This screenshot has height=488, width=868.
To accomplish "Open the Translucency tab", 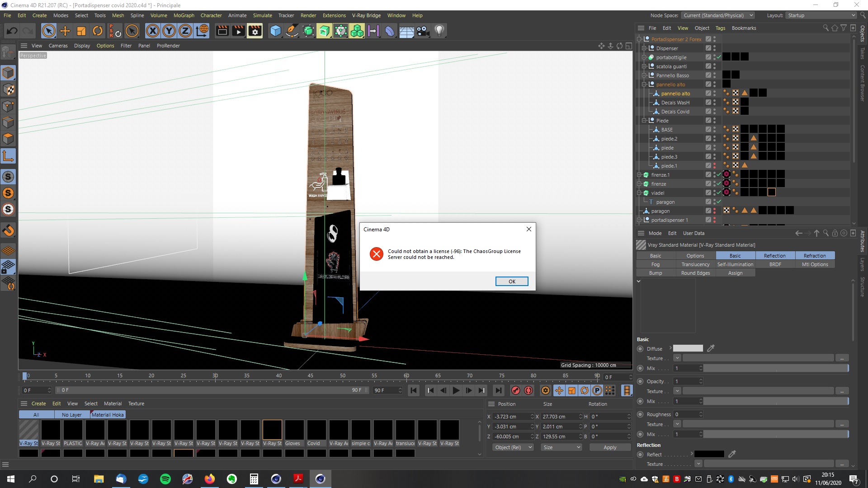I will [695, 264].
